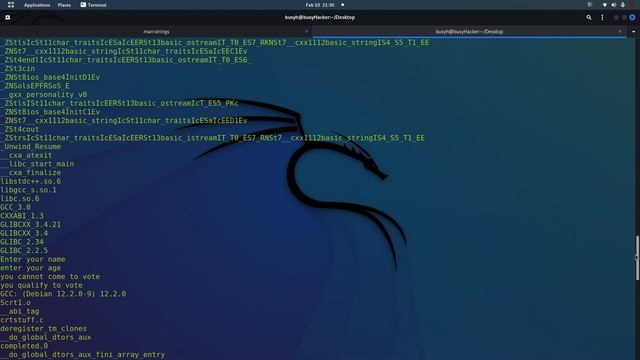
Task: Click the symbol line ending in 'EEC1Ev'
Action: (124, 51)
